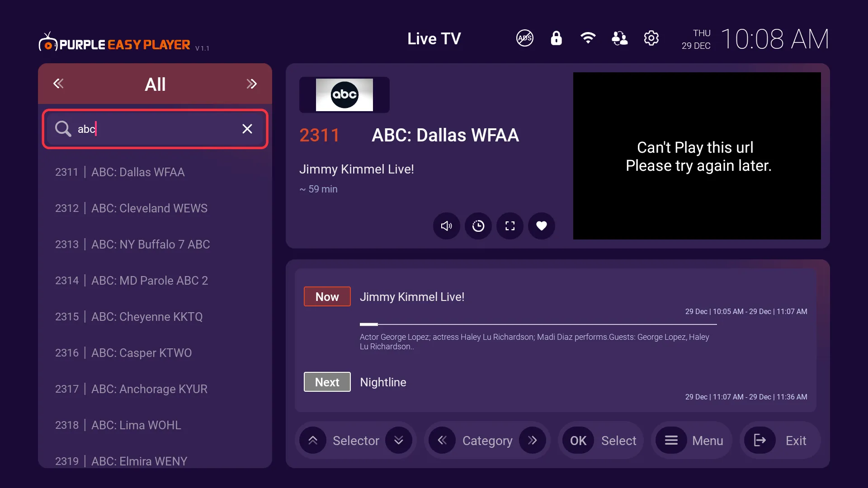Click the Live TV page title
The height and width of the screenshot is (488, 868).
(x=434, y=38)
